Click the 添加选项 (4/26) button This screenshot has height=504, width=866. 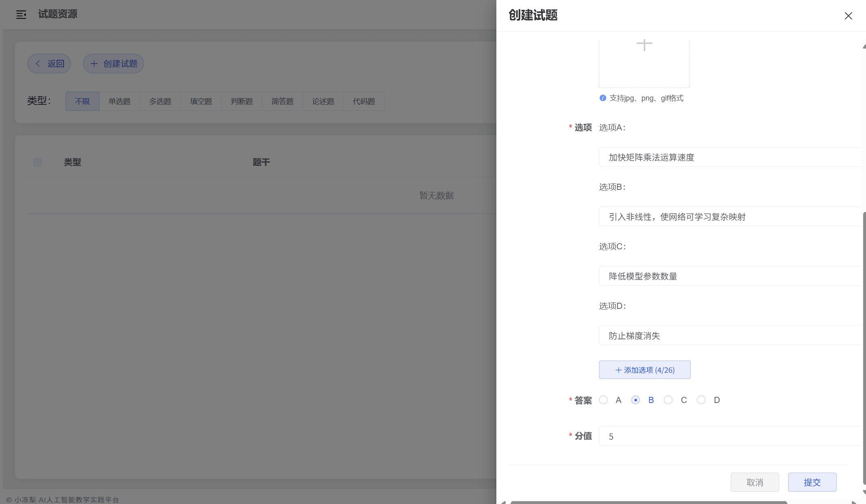[645, 370]
